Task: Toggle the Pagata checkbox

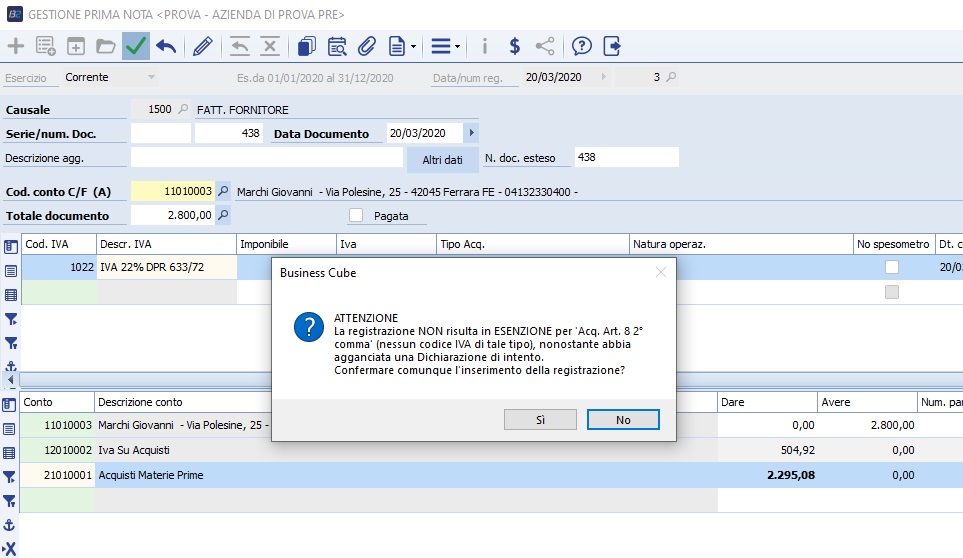Action: (356, 215)
